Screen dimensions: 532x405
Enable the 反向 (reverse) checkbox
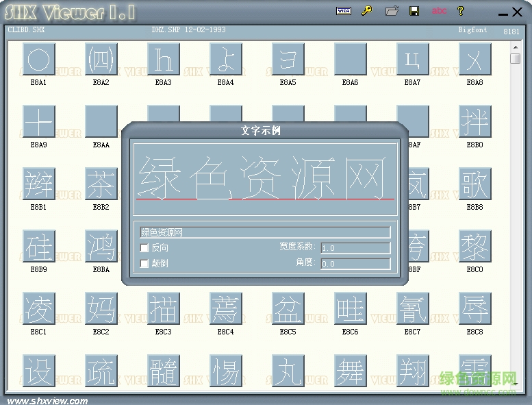point(144,248)
